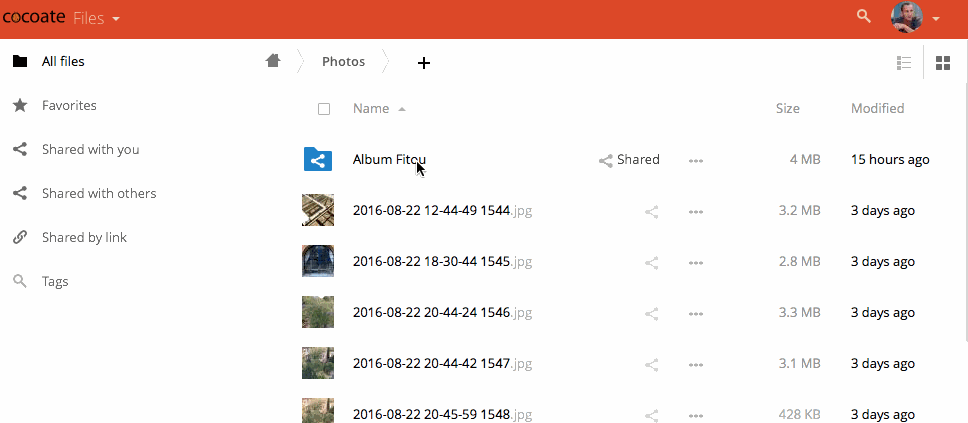The height and width of the screenshot is (423, 968).
Task: Click 3.2 MB size of 1544.jpg
Action: 799,211
